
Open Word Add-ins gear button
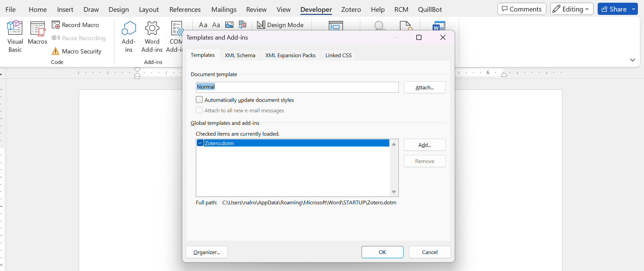[152, 36]
